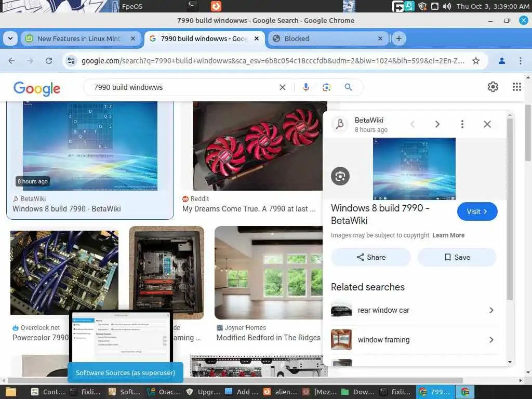Click the Chrome address bar URL
This screenshot has width=532, height=399.
tap(273, 61)
